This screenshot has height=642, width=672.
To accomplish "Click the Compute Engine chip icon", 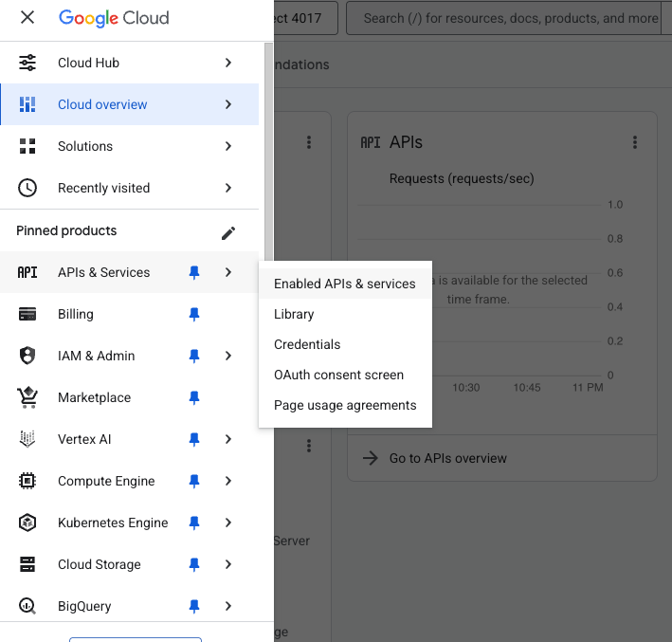I will click(x=27, y=481).
